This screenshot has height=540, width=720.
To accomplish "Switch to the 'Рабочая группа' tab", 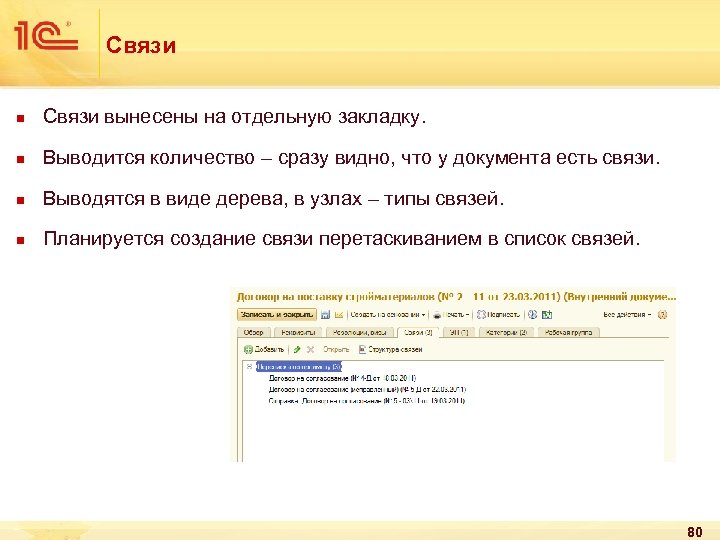I will coord(568,332).
